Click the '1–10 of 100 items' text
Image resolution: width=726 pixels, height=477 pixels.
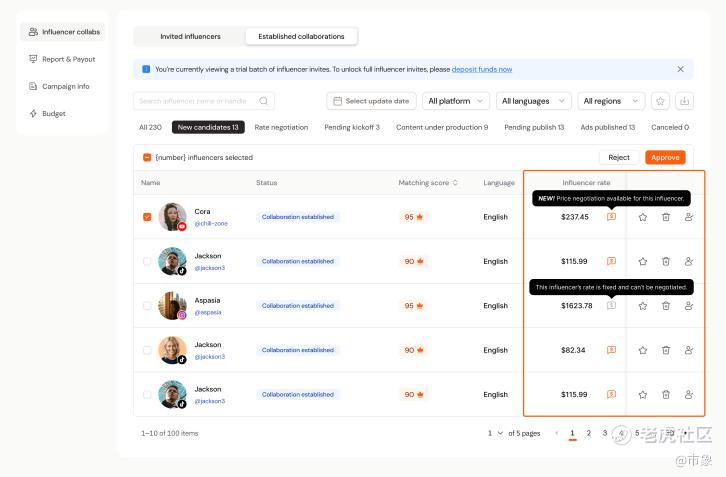tap(169, 433)
